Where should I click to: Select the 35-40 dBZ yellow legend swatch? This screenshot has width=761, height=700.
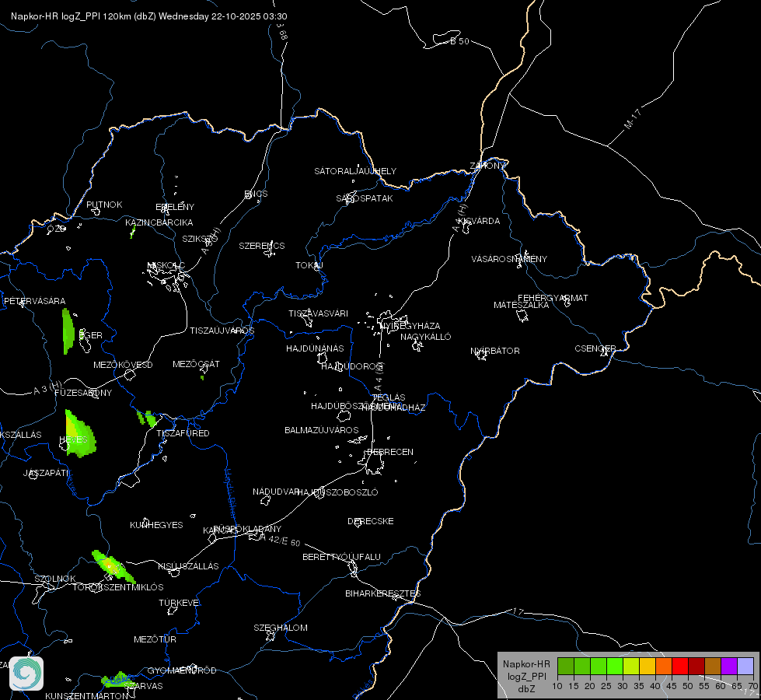coord(648,666)
